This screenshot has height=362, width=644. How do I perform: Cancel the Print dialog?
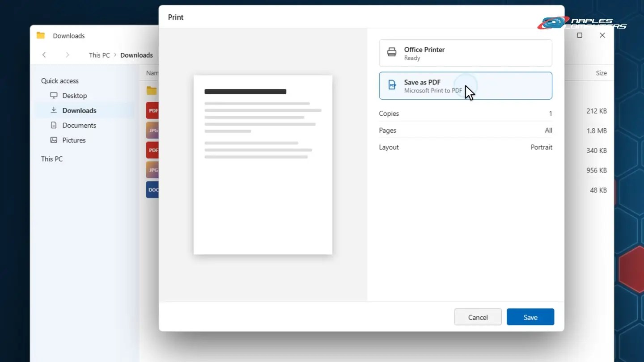[478, 317]
